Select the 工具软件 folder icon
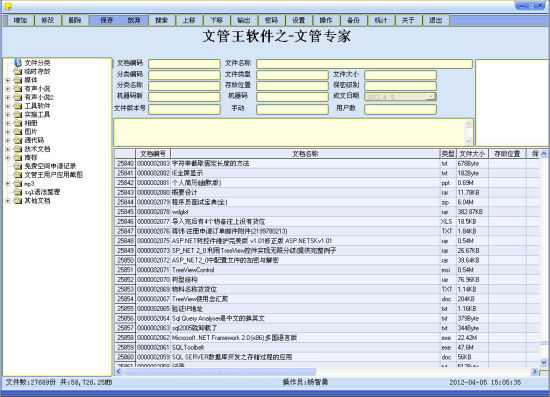Screen dimensions: 550x397 click(18, 106)
